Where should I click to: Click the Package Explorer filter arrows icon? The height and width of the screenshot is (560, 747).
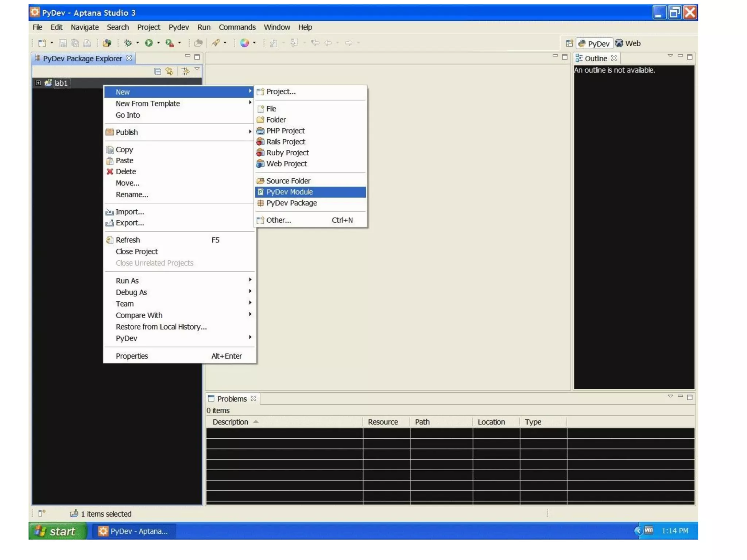click(186, 71)
